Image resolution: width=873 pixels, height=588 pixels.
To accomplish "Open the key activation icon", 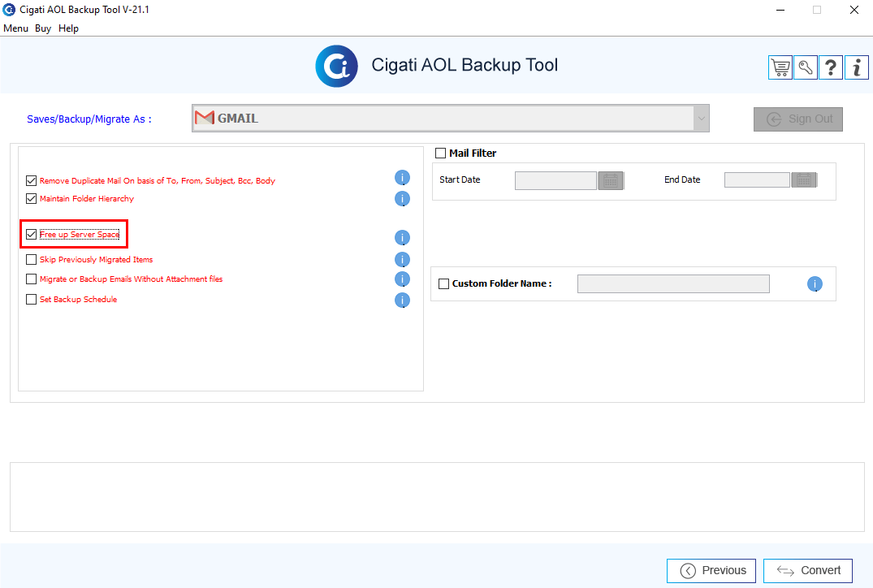I will point(805,68).
